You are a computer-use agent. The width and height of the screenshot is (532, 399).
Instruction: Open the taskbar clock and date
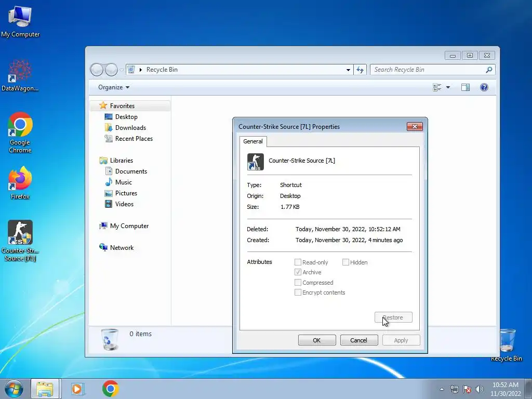pos(506,389)
